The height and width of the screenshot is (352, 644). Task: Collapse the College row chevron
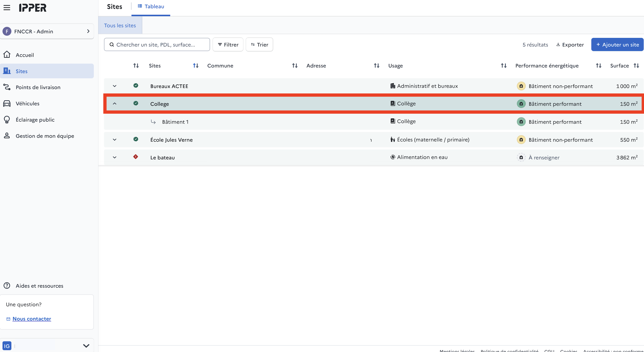(115, 103)
